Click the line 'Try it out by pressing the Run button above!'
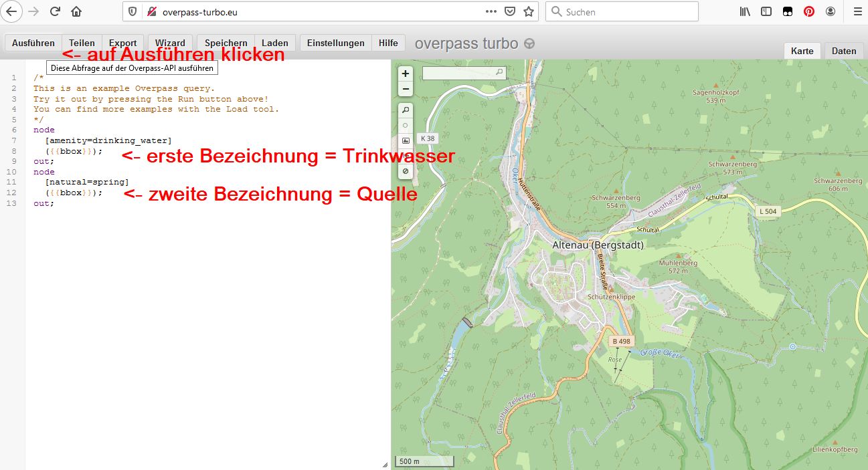Image resolution: width=868 pixels, height=470 pixels. point(151,99)
